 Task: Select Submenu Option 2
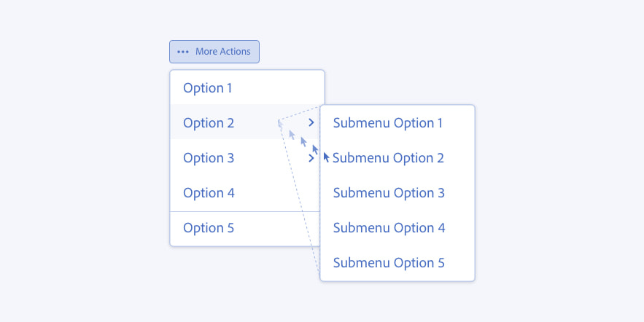click(388, 158)
